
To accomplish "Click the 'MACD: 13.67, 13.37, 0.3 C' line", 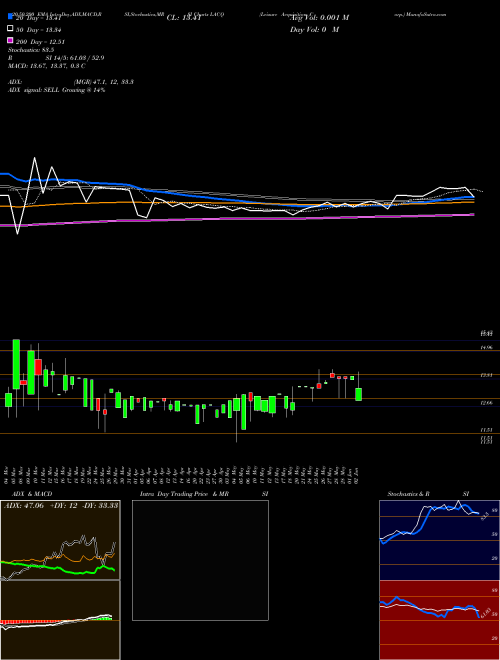I will pos(47,66).
